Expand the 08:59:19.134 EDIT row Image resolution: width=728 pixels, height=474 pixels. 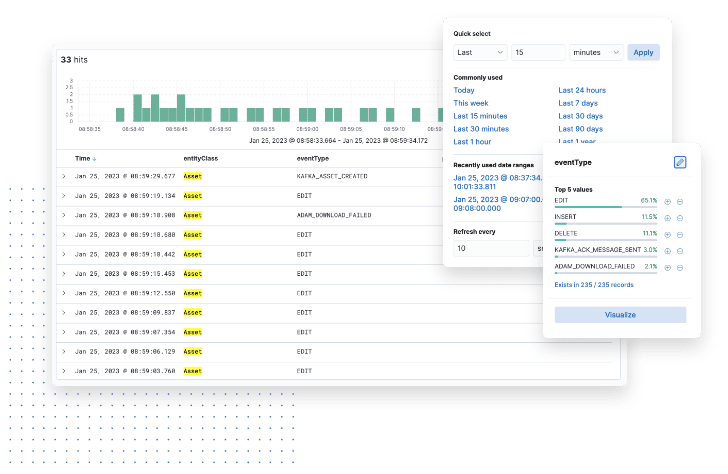click(64, 196)
